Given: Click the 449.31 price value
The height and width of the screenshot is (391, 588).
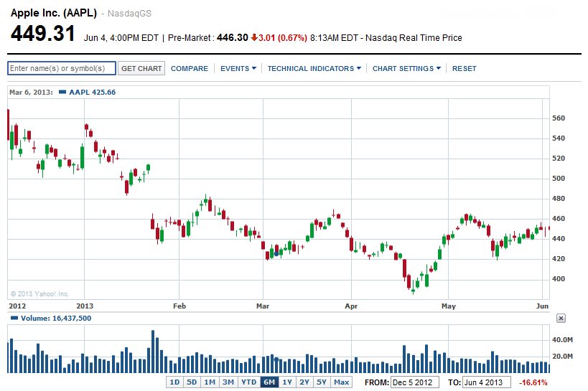Looking at the screenshot, I should click(43, 33).
